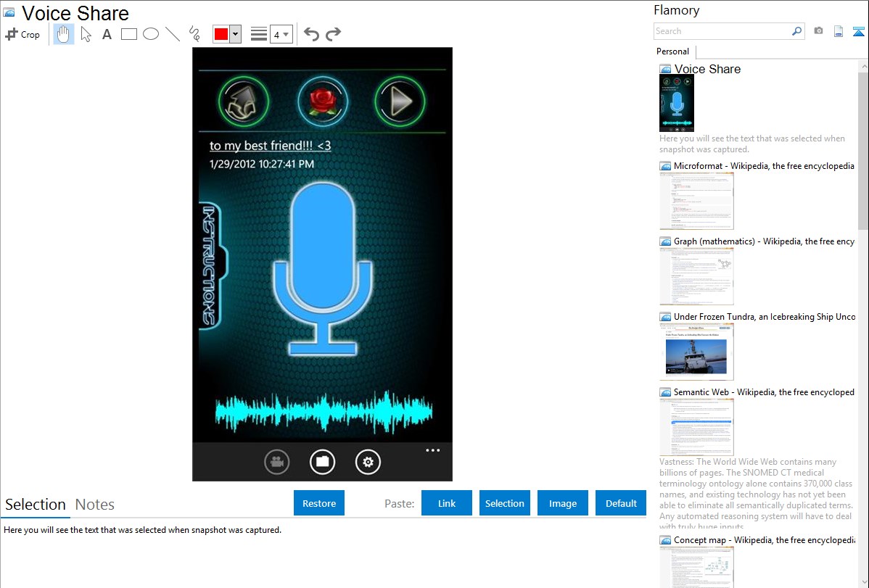Click the snapshot list scrollbar
The width and height of the screenshot is (869, 588).
(x=863, y=150)
